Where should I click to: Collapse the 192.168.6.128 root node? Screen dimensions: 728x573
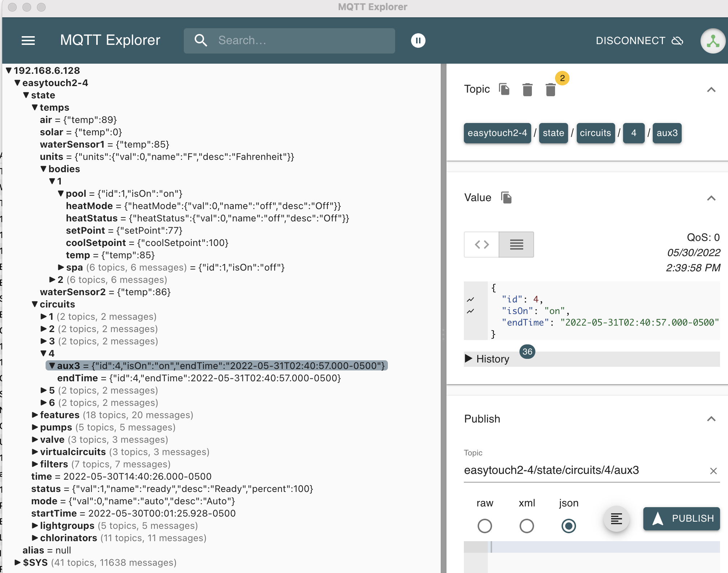(9, 71)
